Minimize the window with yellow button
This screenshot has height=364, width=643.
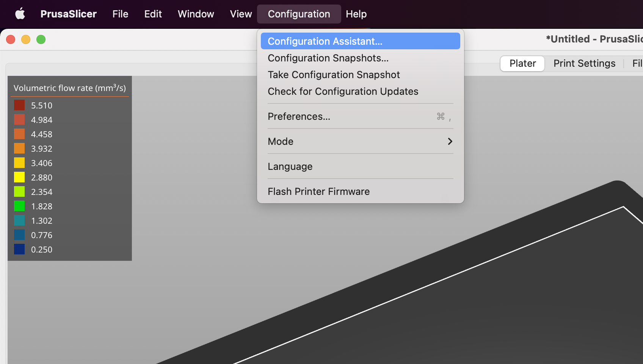click(x=26, y=39)
